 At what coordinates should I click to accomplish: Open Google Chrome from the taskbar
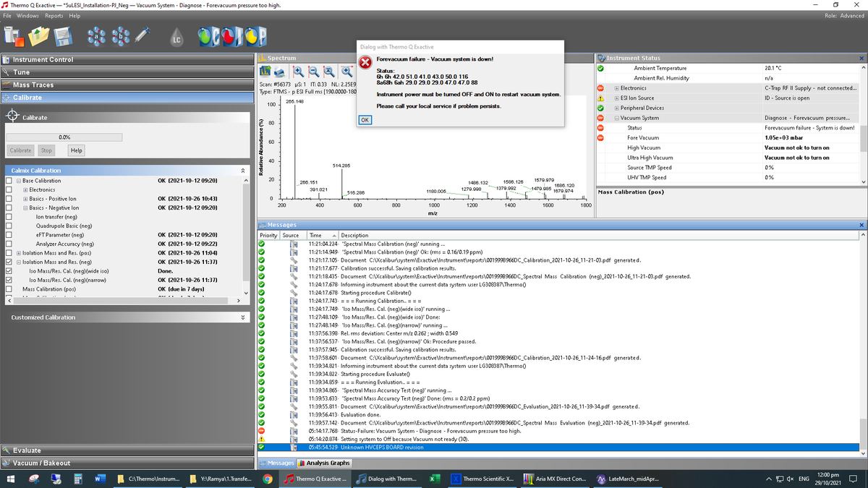(x=268, y=479)
